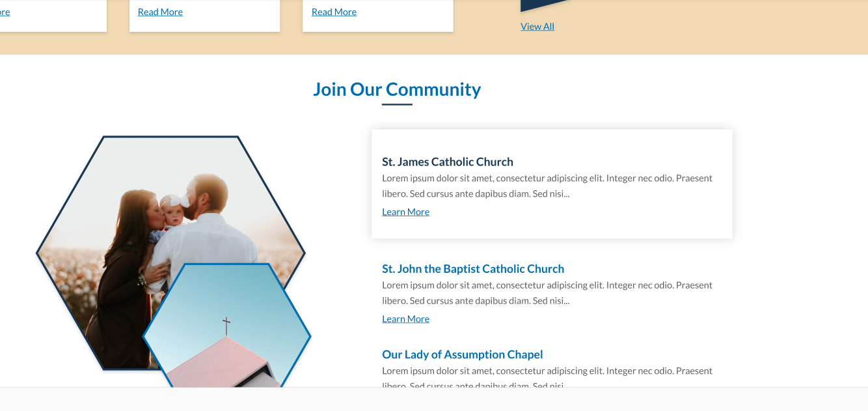
Task: Click Our Lady of Assumption Chapel description text
Action: click(547, 371)
